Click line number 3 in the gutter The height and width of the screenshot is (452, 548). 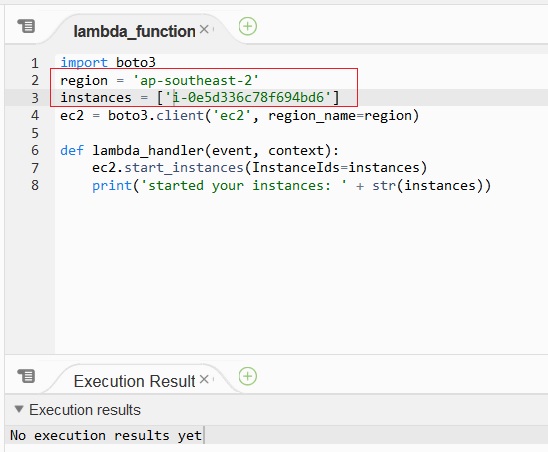pos(35,98)
